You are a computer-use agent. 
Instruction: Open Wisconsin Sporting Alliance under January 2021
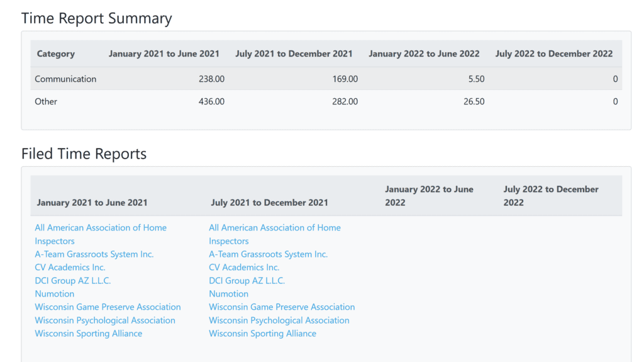coord(88,333)
